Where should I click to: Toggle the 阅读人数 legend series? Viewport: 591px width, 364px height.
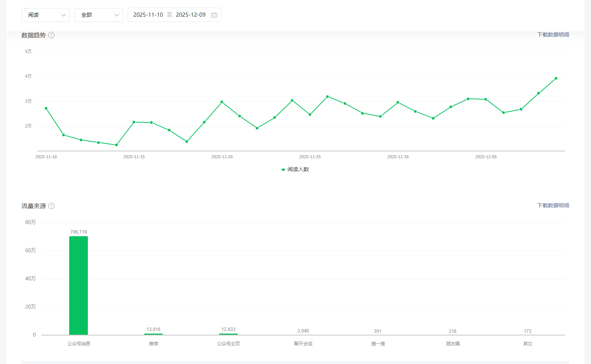point(295,169)
